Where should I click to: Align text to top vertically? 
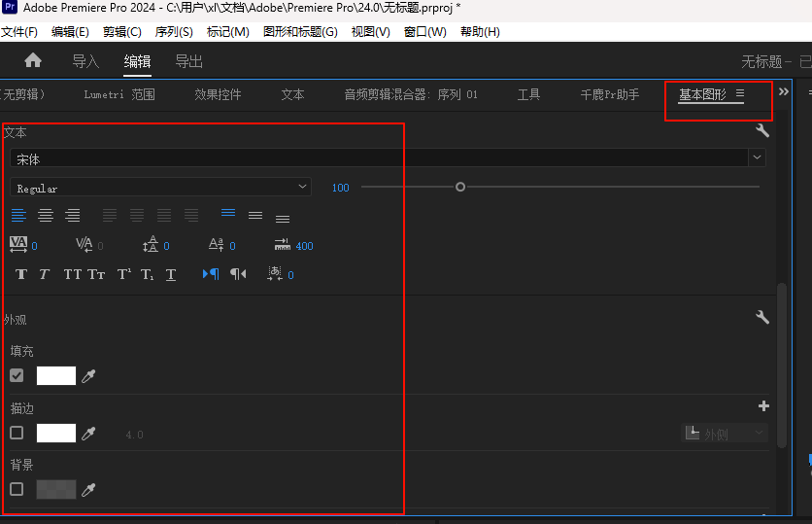coord(228,213)
